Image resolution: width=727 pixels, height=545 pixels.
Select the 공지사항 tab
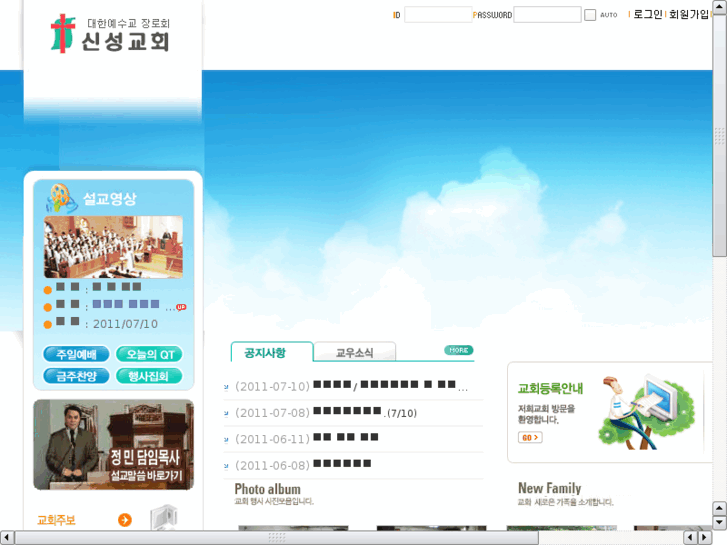tap(272, 352)
